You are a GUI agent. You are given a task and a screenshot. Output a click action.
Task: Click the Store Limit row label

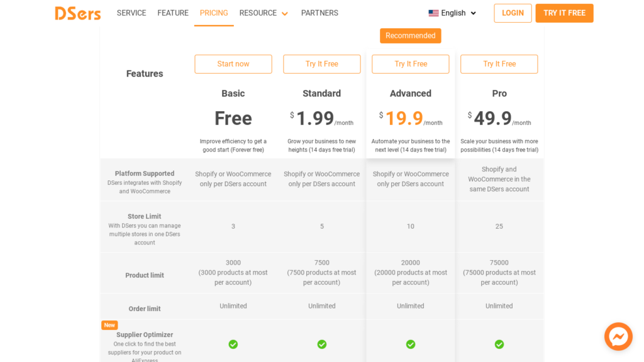point(145,216)
